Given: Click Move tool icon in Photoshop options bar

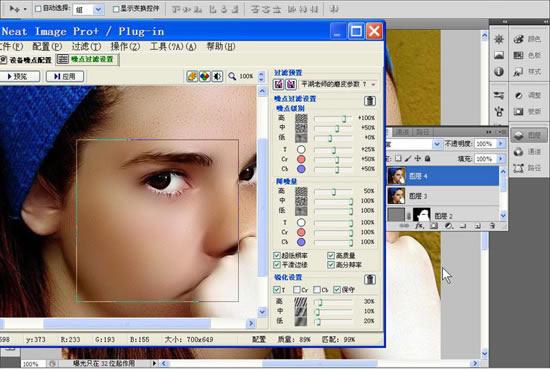Looking at the screenshot, I should pyautogui.click(x=15, y=8).
